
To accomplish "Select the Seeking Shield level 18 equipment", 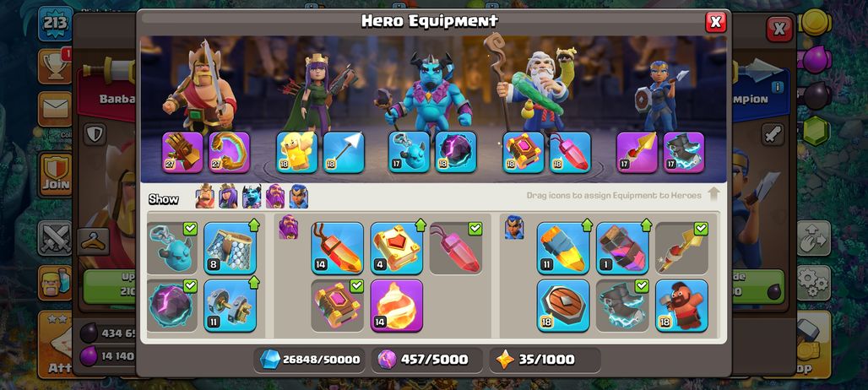I will tap(563, 306).
